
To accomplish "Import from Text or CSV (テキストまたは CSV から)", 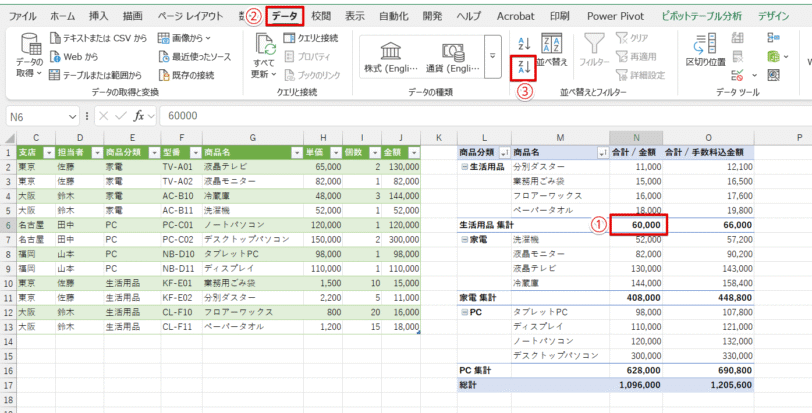I will [x=98, y=38].
